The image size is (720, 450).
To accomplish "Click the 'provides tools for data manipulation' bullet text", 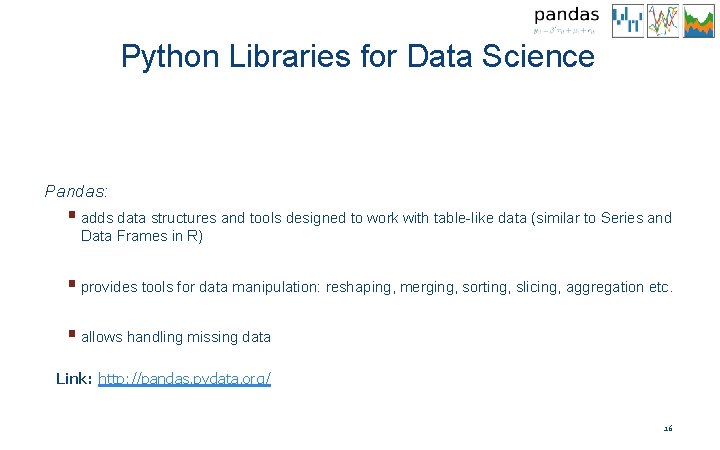I will [376, 287].
